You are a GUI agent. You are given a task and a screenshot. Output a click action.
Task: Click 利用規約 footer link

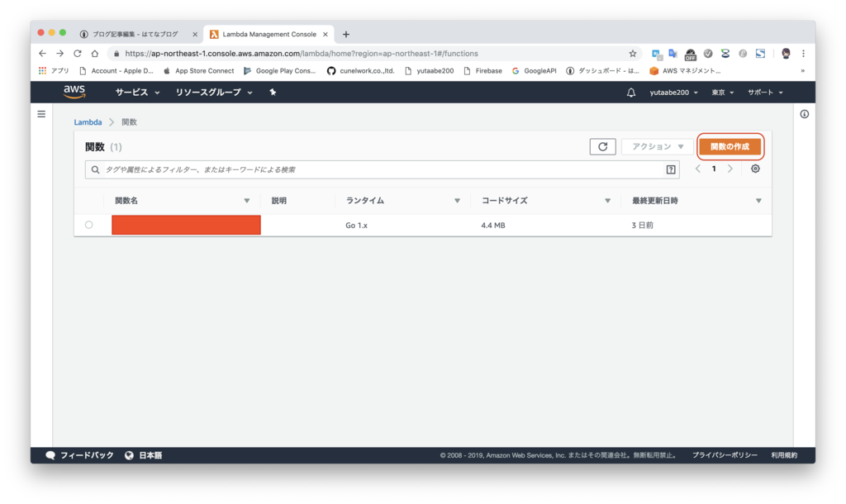tap(784, 455)
